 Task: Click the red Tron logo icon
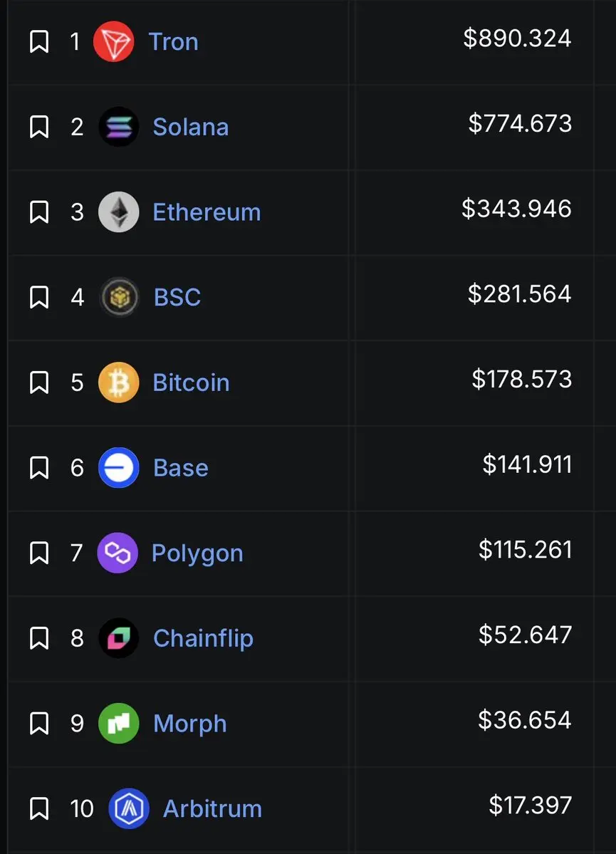pos(113,41)
